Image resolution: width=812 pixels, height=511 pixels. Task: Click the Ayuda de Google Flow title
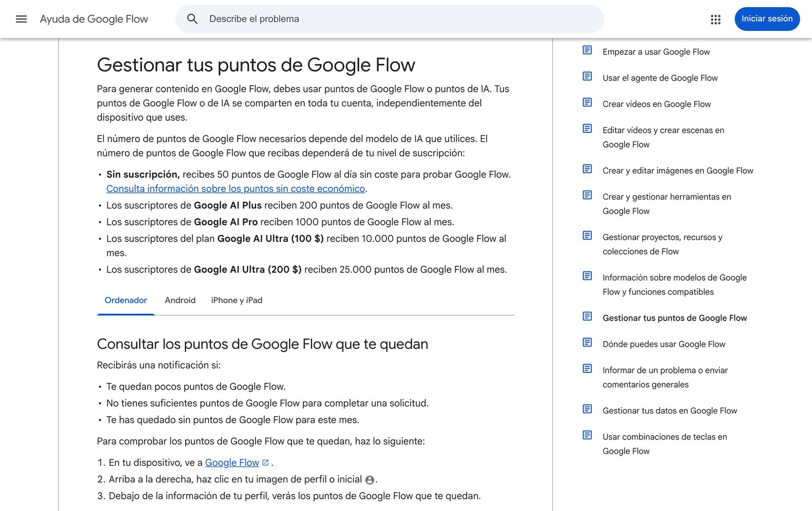pyautogui.click(x=94, y=19)
